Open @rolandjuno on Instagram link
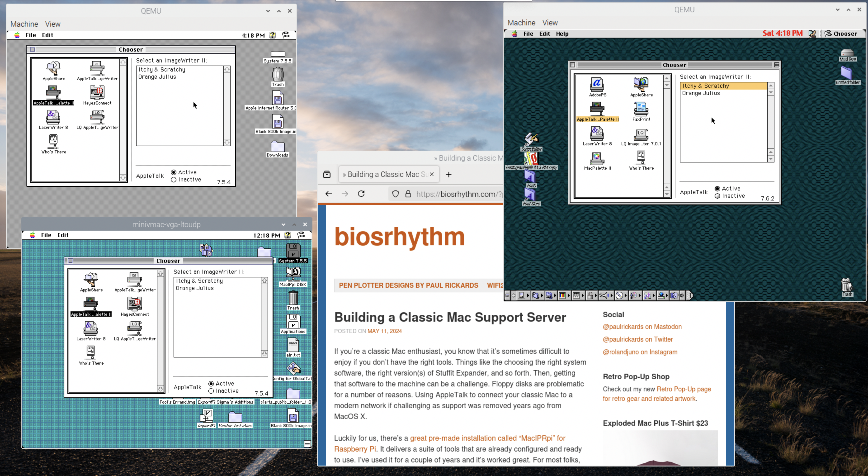868x476 pixels. click(640, 352)
